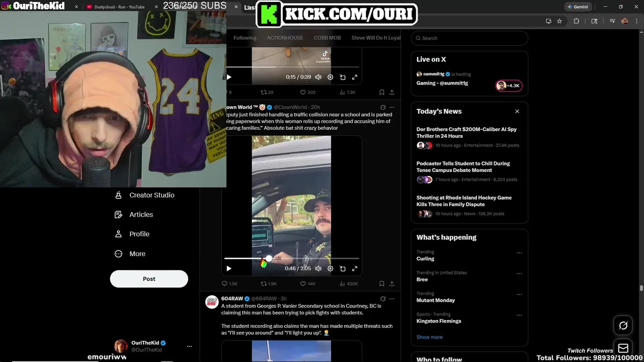Expand the More menu in the sidebar

pyautogui.click(x=130, y=254)
